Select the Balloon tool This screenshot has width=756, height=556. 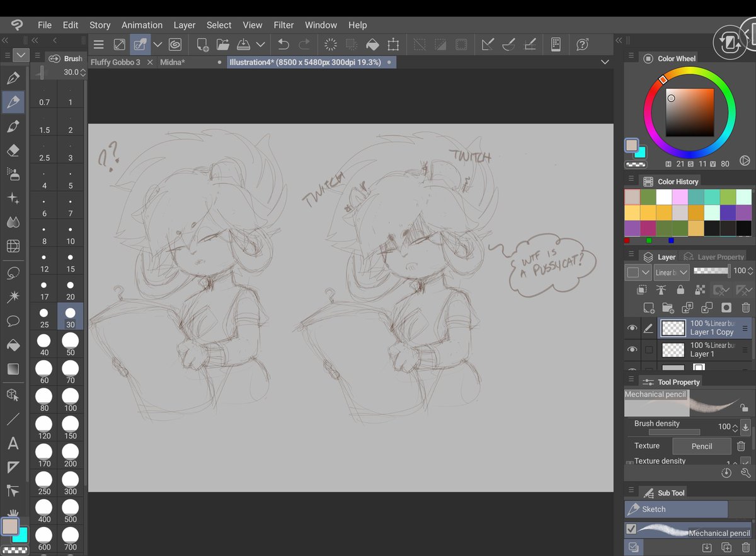pos(13,320)
